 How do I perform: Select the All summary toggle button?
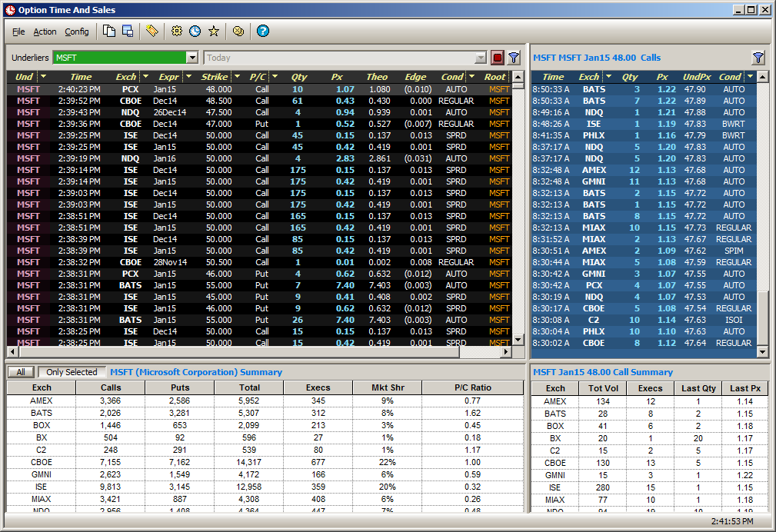(x=21, y=372)
